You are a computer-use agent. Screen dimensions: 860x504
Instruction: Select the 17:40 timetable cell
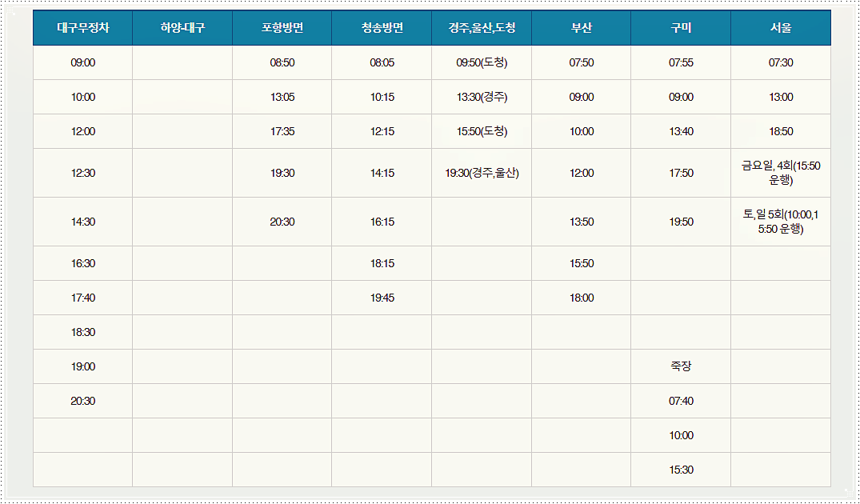click(83, 298)
